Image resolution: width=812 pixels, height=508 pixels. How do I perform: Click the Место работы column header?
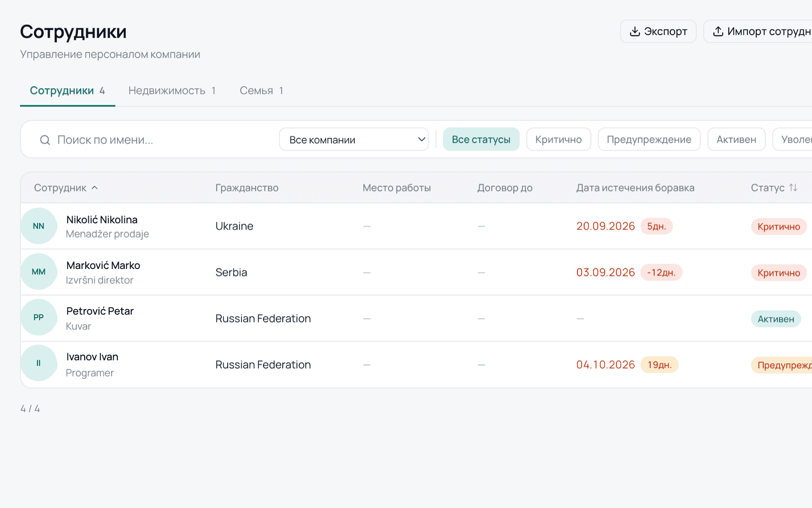pyautogui.click(x=397, y=188)
